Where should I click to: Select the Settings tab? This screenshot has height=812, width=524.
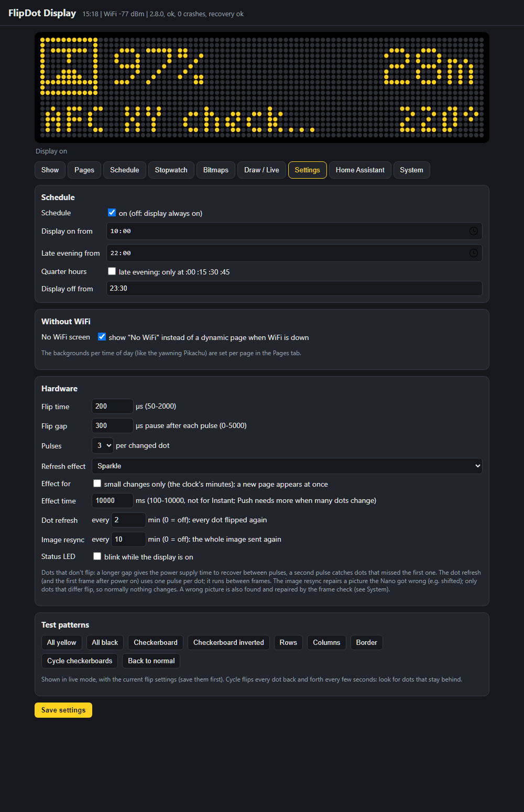[308, 170]
